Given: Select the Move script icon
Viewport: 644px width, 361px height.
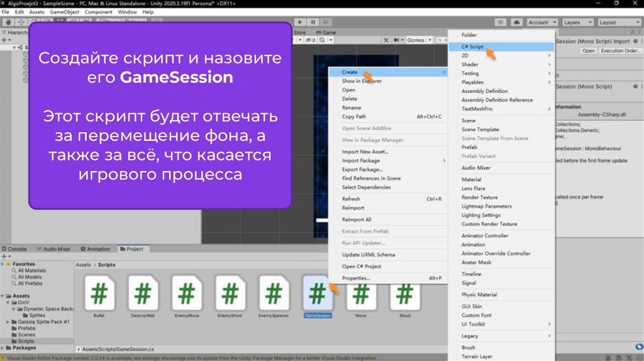Looking at the screenshot, I should (x=361, y=296).
